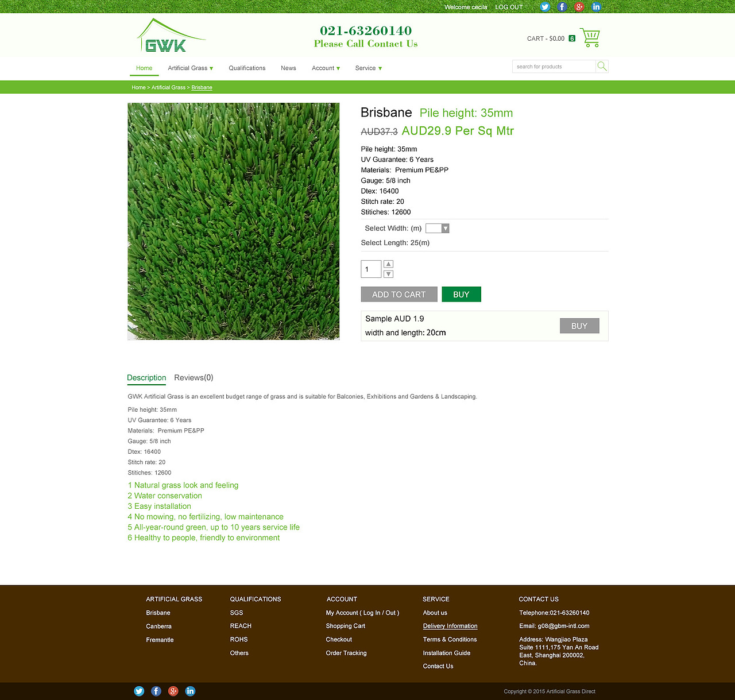
Task: Open Qualifications nav item
Action: coord(247,68)
